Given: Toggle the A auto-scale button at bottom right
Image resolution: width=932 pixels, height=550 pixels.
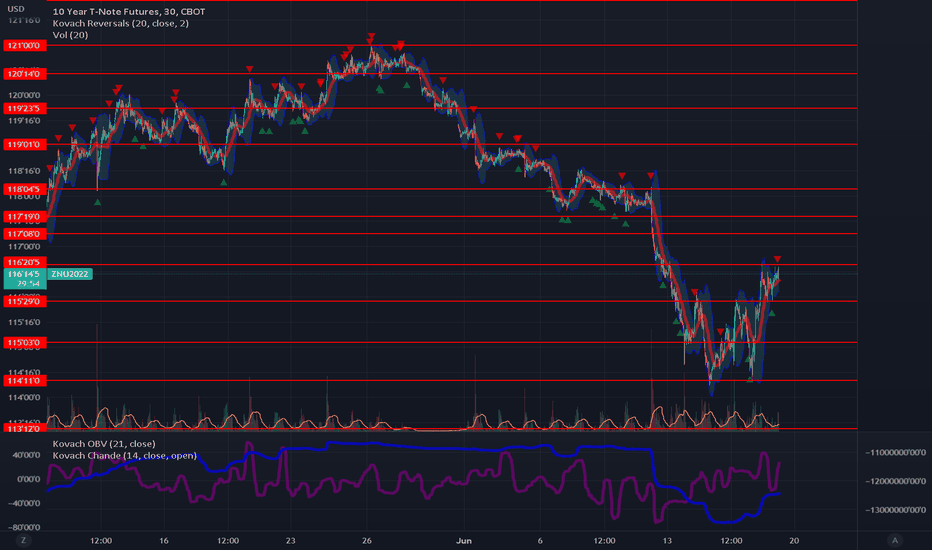Looking at the screenshot, I should pos(895,540).
